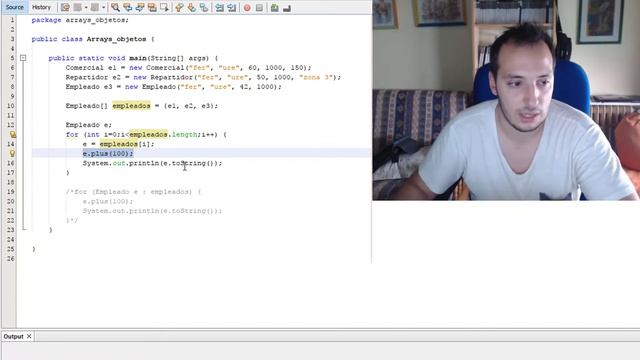Click the Shift Line Right icon

[x=232, y=7]
